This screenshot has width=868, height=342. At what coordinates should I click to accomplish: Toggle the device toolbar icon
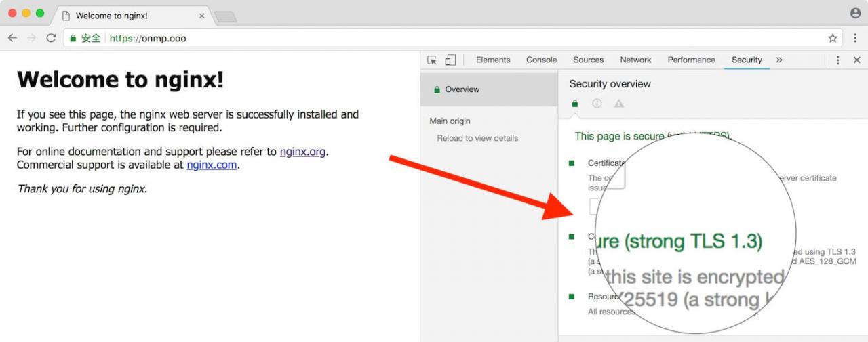click(x=450, y=60)
